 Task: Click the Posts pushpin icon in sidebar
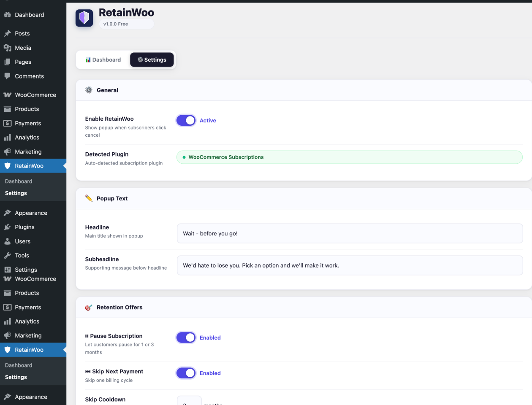tap(8, 33)
